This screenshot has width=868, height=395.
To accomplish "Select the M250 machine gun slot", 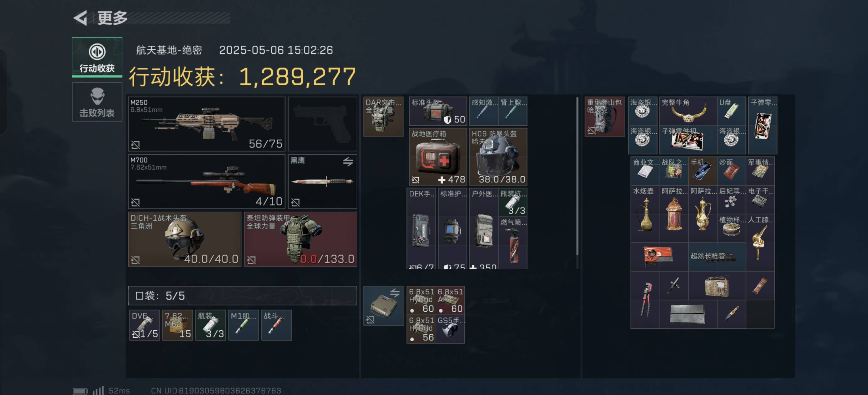I will [x=207, y=124].
